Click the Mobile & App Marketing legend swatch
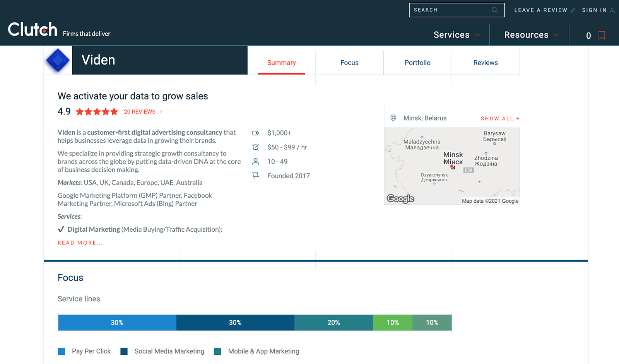This screenshot has width=619, height=364. point(218,351)
